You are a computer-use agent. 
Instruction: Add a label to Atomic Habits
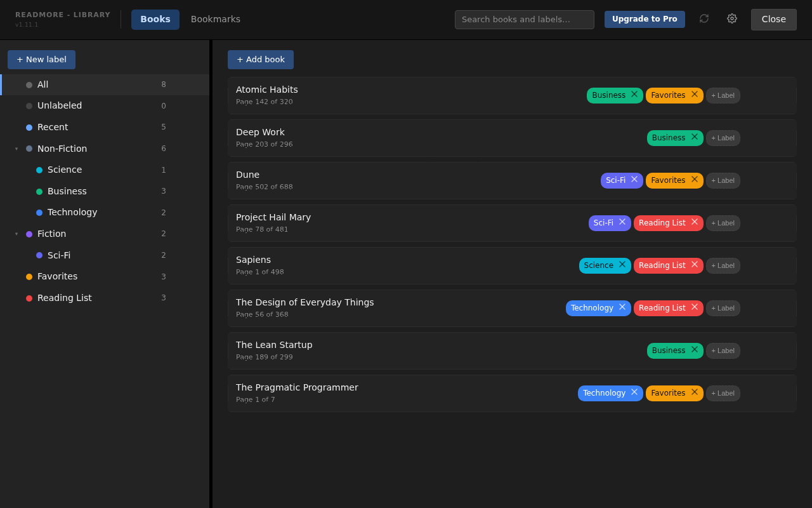(723, 95)
